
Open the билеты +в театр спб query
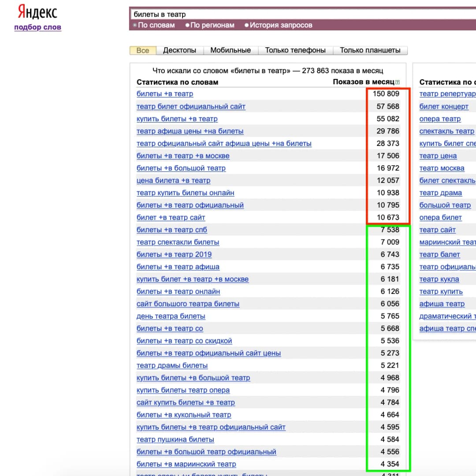coord(172,230)
